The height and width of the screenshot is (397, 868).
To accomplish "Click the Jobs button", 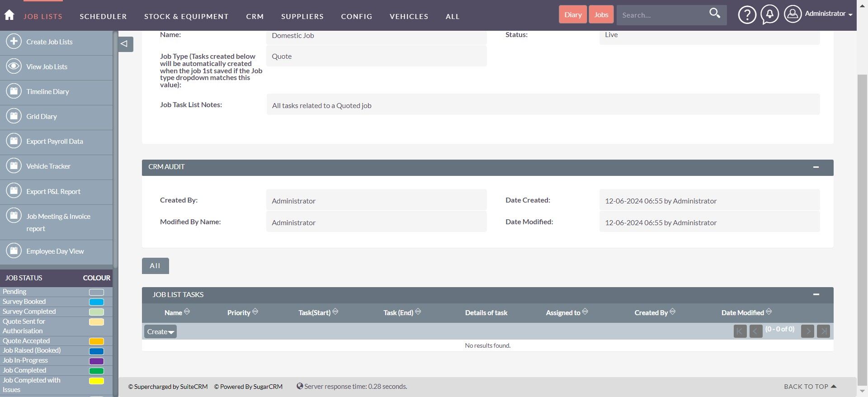I will coord(601,14).
